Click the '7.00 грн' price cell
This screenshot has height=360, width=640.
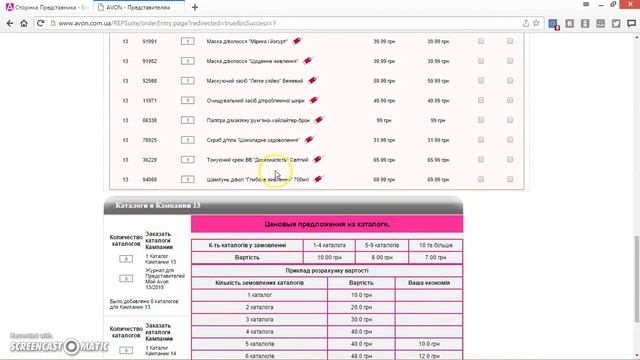[436, 258]
